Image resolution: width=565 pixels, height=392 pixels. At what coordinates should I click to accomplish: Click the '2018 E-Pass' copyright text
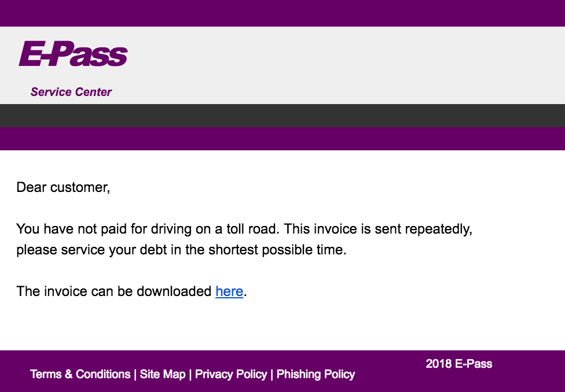click(x=458, y=364)
